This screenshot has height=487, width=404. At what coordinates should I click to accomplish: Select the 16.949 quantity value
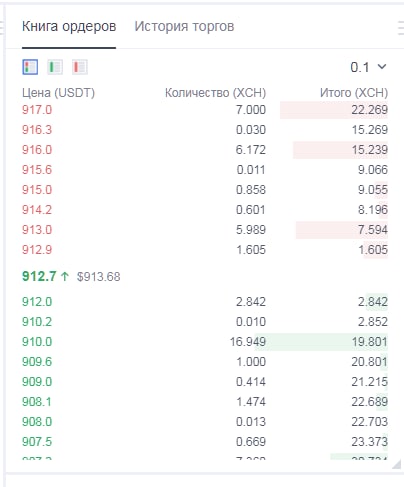pyautogui.click(x=248, y=342)
